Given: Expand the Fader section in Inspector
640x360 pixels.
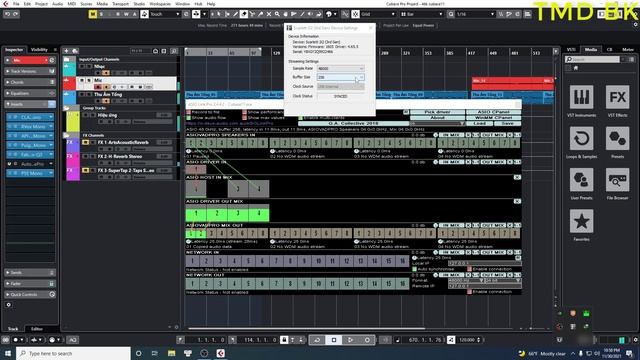Looking at the screenshot, I should coord(29,283).
